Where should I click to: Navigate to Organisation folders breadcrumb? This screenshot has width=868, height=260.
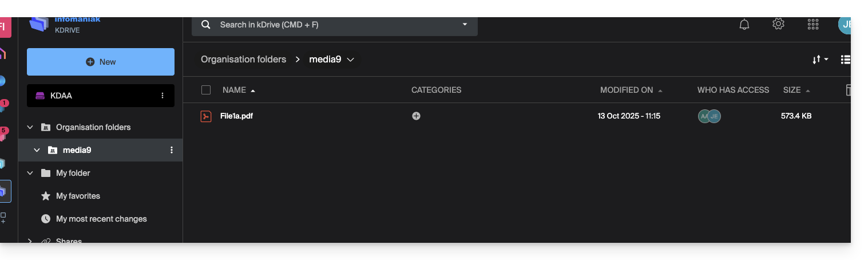[243, 60]
